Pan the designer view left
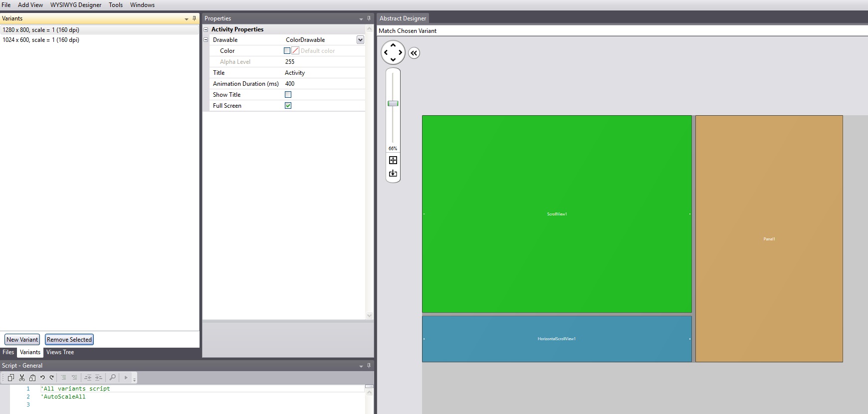868x414 pixels. (x=386, y=52)
